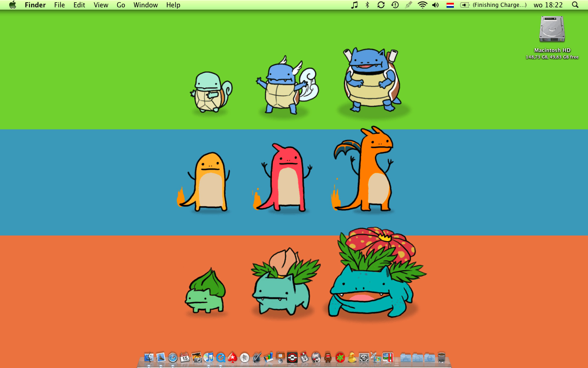The height and width of the screenshot is (368, 588).
Task: Open the Dutch flag input menu
Action: tap(450, 5)
